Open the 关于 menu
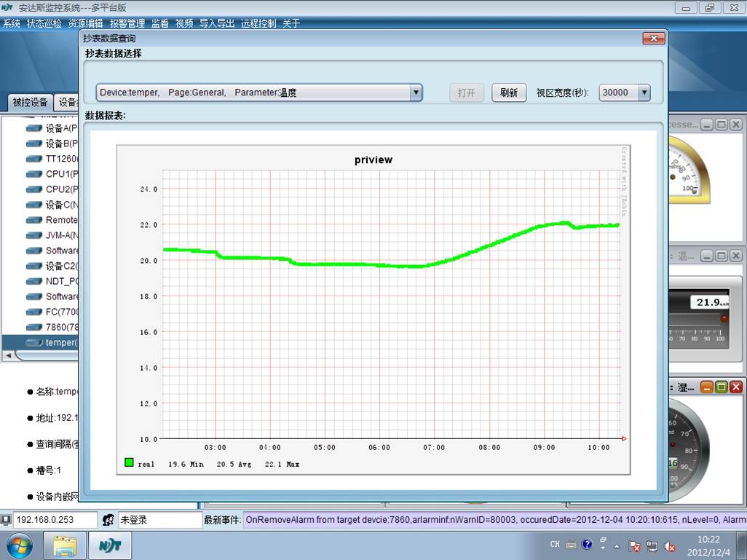747x560 pixels. (291, 23)
